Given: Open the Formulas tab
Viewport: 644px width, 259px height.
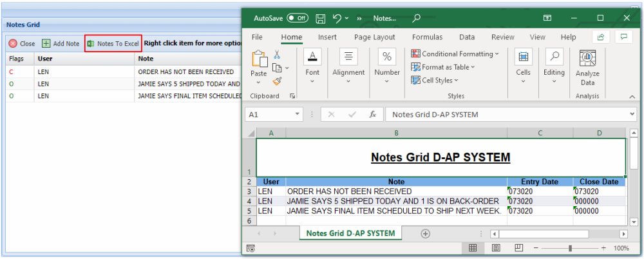Looking at the screenshot, I should [x=427, y=37].
